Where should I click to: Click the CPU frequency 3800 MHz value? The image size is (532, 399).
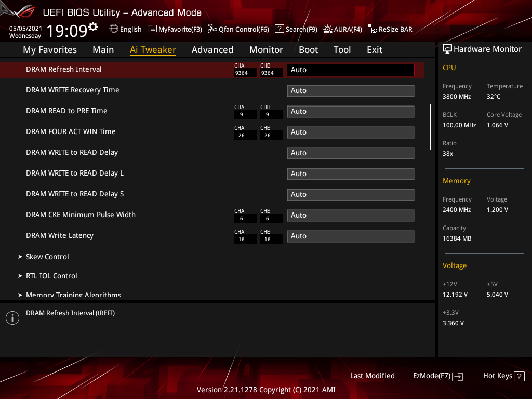(x=456, y=97)
